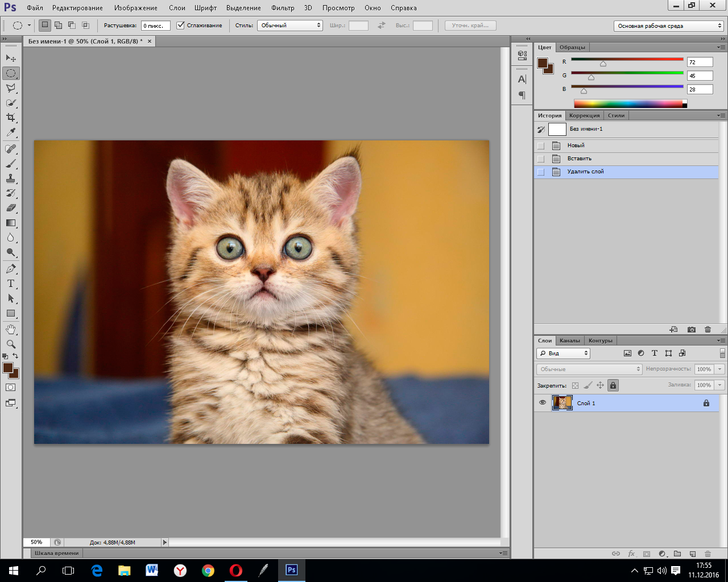Select the Elliptical Marquee tool
The width and height of the screenshot is (728, 582).
click(11, 73)
